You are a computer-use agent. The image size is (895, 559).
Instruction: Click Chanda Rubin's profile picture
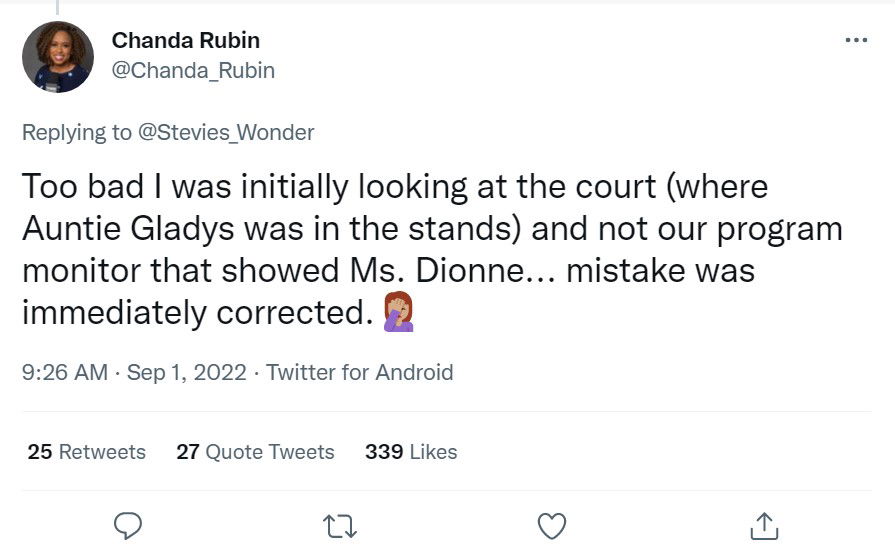click(58, 57)
